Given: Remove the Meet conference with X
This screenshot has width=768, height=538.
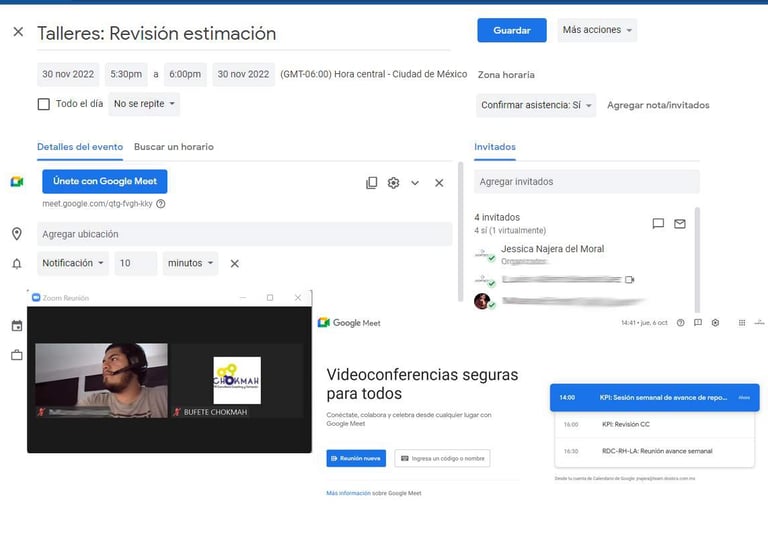Looking at the screenshot, I should [x=439, y=183].
